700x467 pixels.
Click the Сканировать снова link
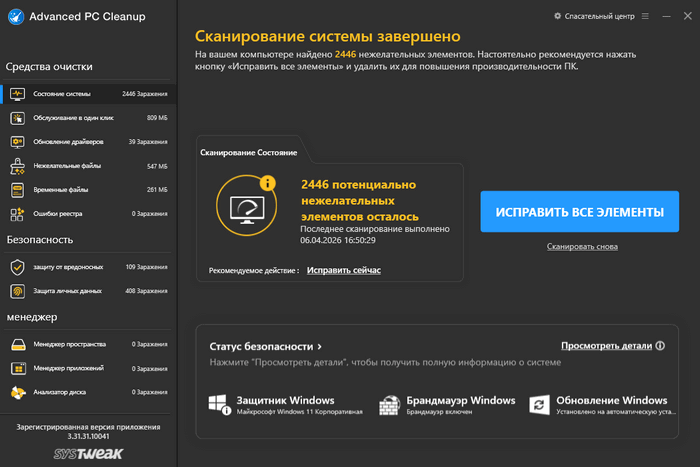(x=582, y=246)
